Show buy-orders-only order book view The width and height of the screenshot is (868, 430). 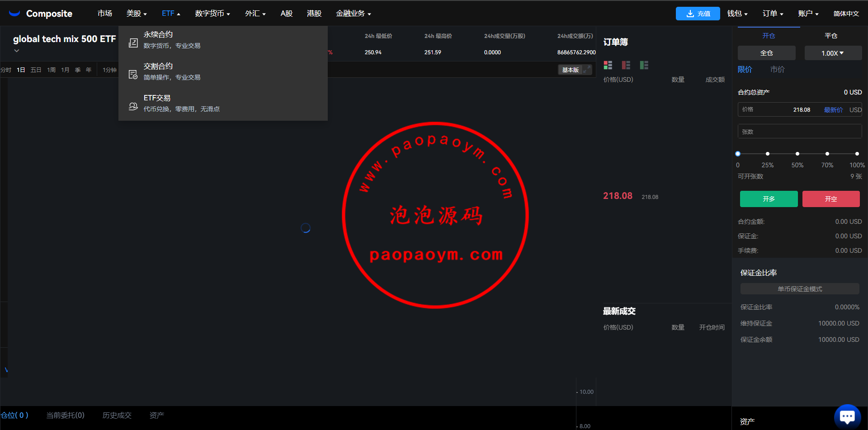(x=644, y=65)
